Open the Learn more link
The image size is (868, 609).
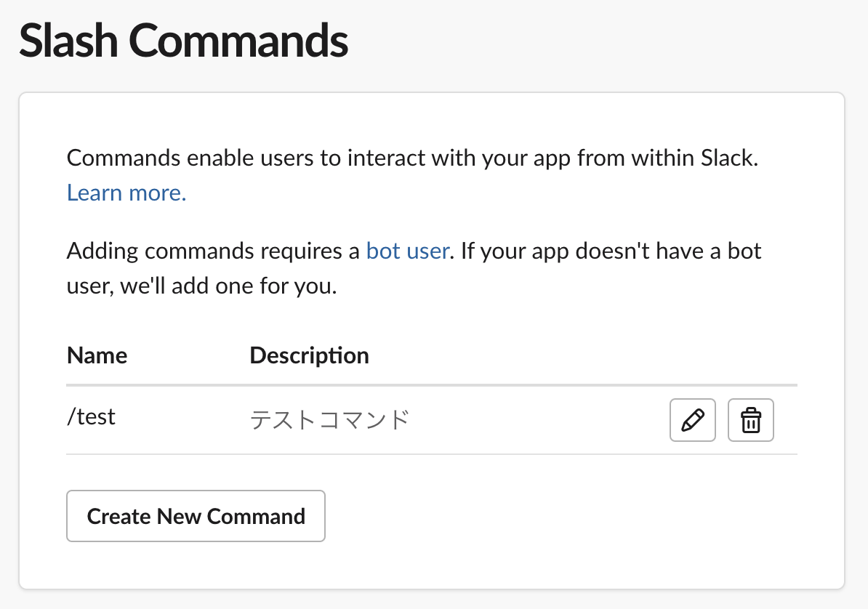pos(126,193)
